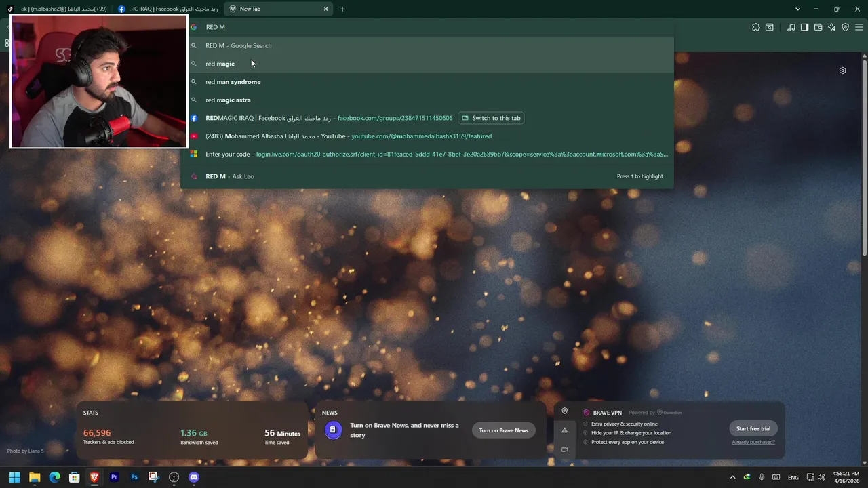This screenshot has height=488, width=868.
Task: Open File Explorer from taskbar
Action: pyautogui.click(x=35, y=477)
